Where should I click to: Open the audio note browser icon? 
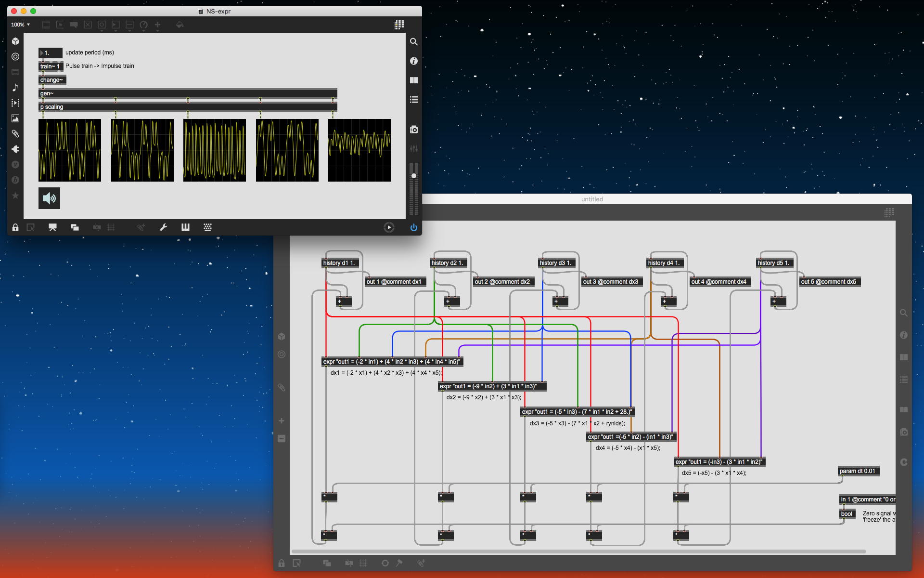tap(15, 87)
